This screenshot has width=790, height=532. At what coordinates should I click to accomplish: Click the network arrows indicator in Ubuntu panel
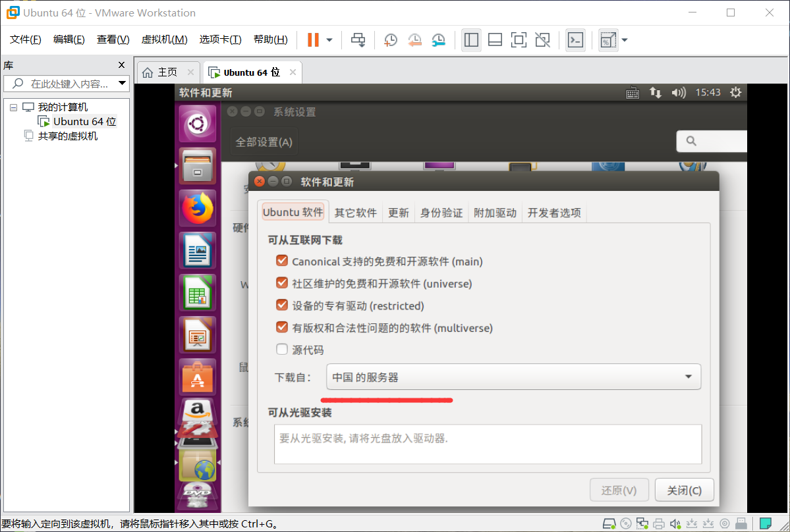coord(655,93)
